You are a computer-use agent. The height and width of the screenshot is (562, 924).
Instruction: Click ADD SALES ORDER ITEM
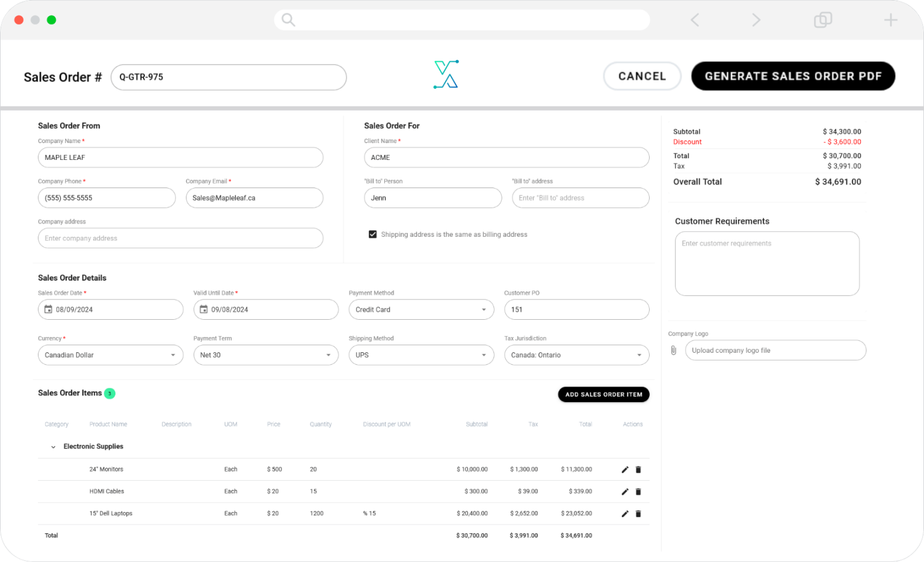(603, 394)
